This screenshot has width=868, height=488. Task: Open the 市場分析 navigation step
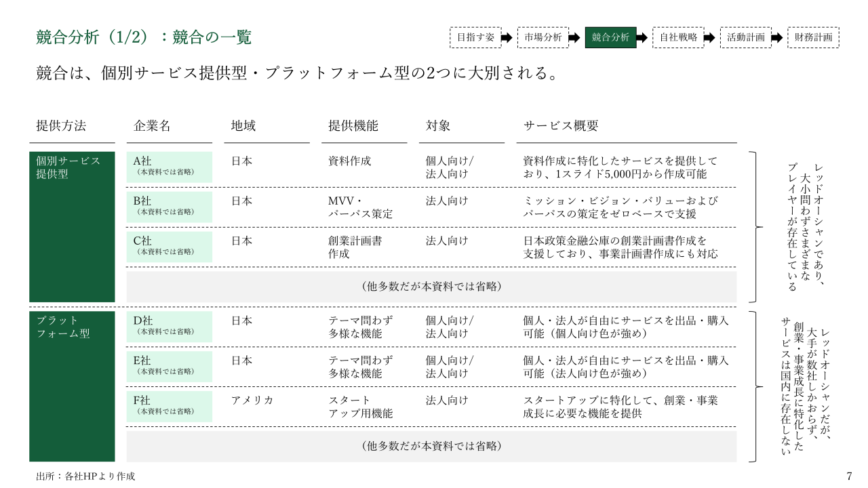(x=542, y=37)
